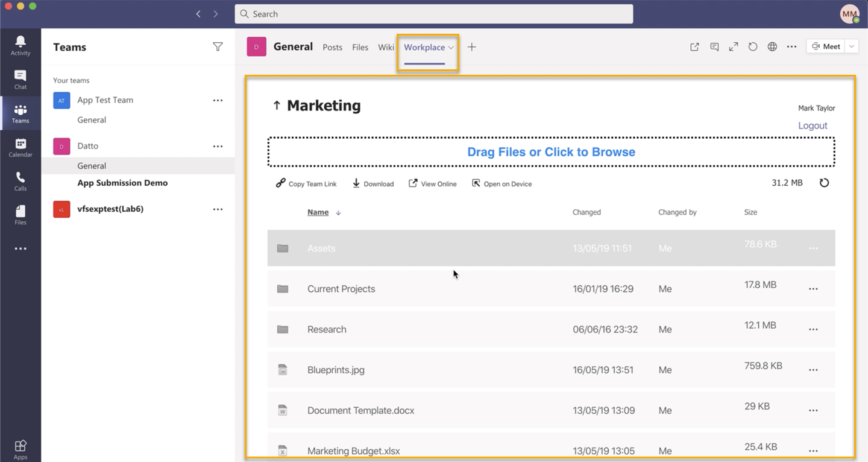This screenshot has width=868, height=462.
Task: Open tab in website globe icon
Action: (x=772, y=47)
